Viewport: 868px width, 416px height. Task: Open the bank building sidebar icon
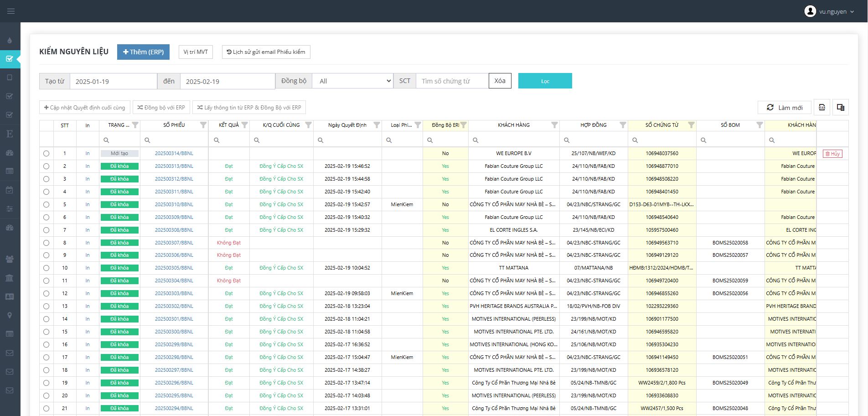10,278
